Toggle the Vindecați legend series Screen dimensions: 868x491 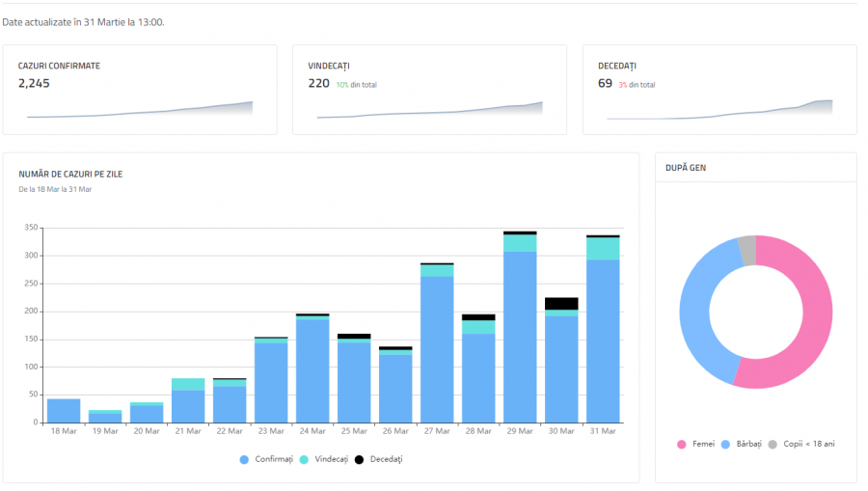tap(323, 459)
